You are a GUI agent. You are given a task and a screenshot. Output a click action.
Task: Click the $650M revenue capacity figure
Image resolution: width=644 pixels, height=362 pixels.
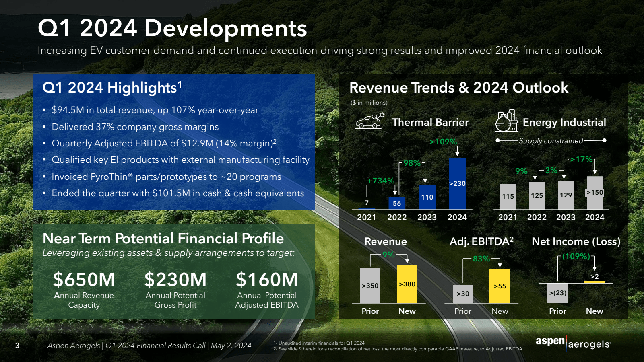pos(84,280)
